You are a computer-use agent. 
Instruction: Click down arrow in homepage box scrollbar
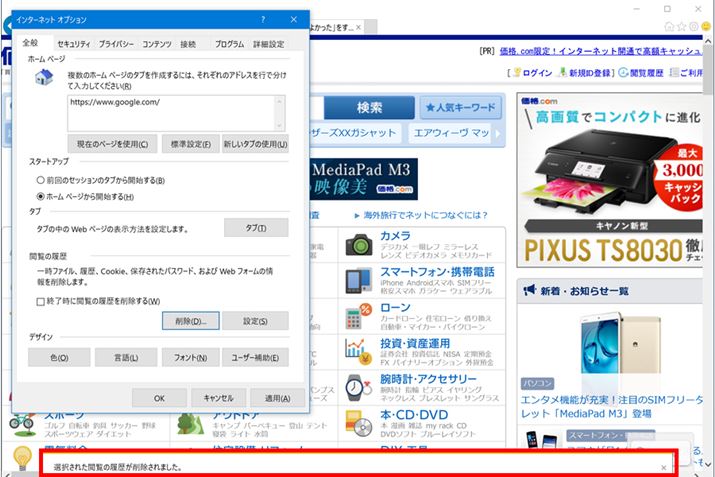(x=280, y=125)
